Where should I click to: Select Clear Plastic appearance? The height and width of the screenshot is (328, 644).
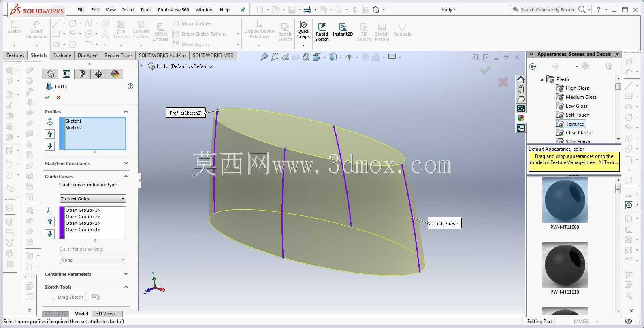tap(578, 133)
